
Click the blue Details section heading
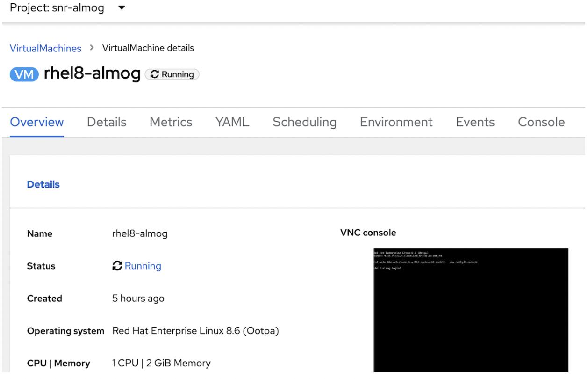pos(43,184)
